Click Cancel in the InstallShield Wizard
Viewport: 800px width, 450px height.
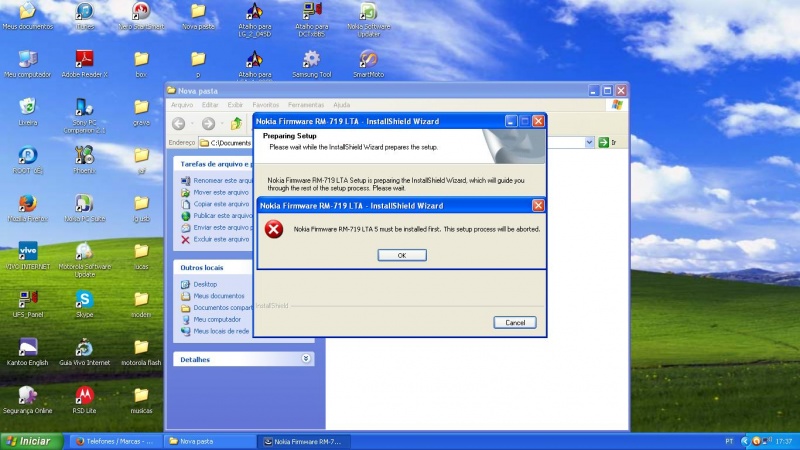point(515,322)
